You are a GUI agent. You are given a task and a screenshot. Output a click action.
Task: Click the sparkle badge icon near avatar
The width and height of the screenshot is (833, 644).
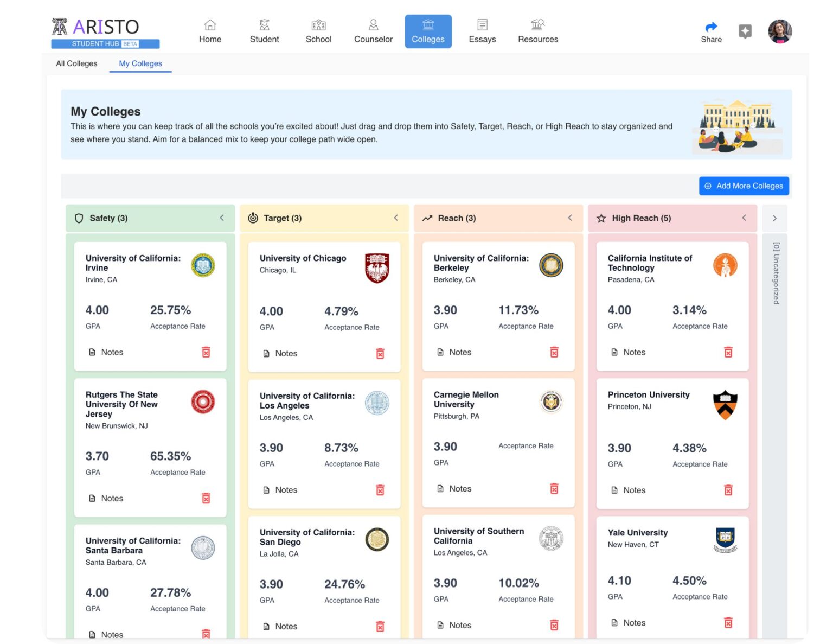[x=745, y=31]
